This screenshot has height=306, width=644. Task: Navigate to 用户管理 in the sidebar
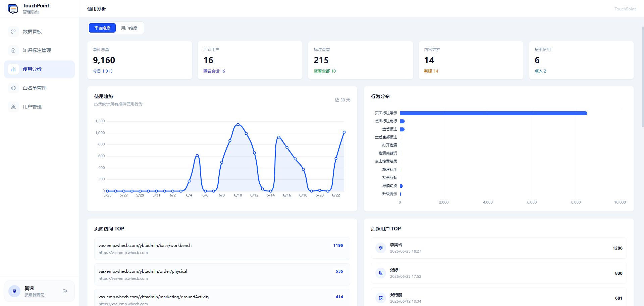point(39,107)
